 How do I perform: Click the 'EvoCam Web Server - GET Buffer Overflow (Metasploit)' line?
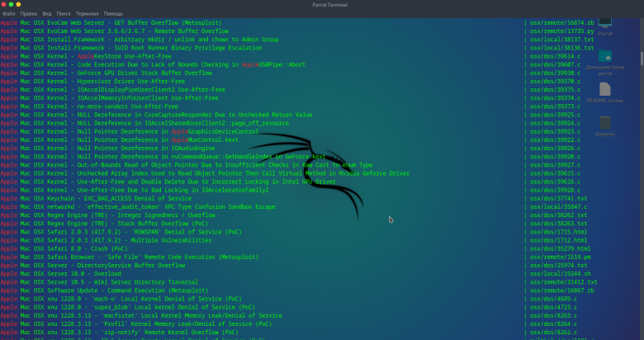[111, 22]
